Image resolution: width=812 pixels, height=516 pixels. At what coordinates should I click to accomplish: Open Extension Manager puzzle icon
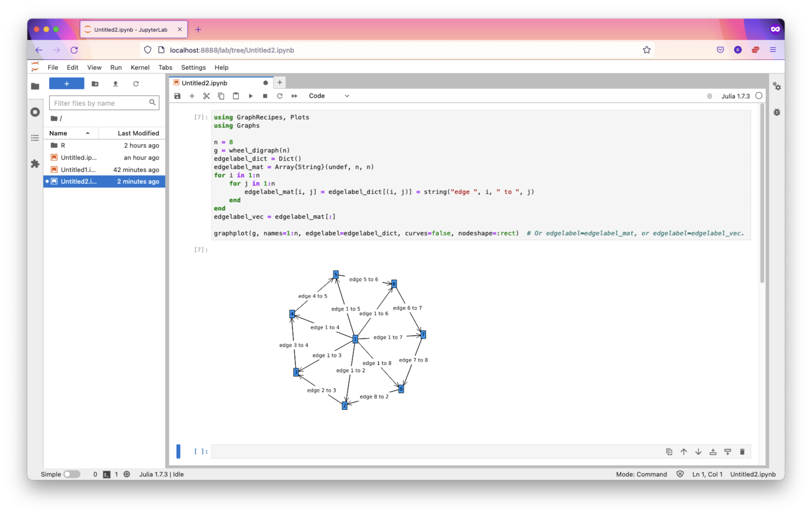[35, 164]
